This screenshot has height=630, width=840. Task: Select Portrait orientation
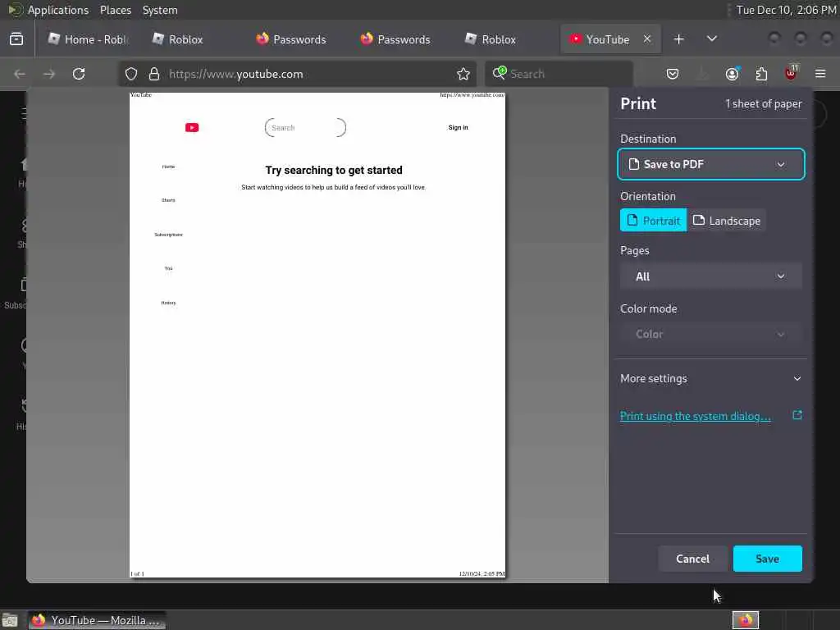click(x=653, y=220)
